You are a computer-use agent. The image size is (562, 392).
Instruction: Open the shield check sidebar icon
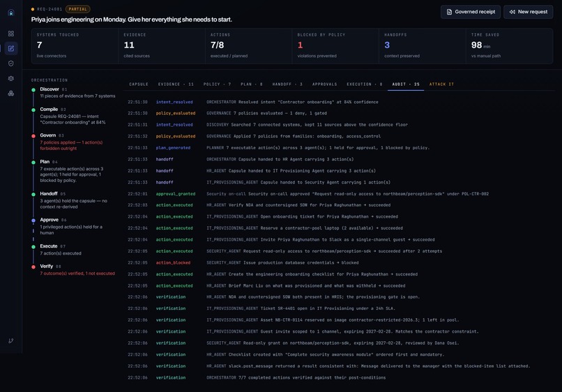[x=11, y=63]
